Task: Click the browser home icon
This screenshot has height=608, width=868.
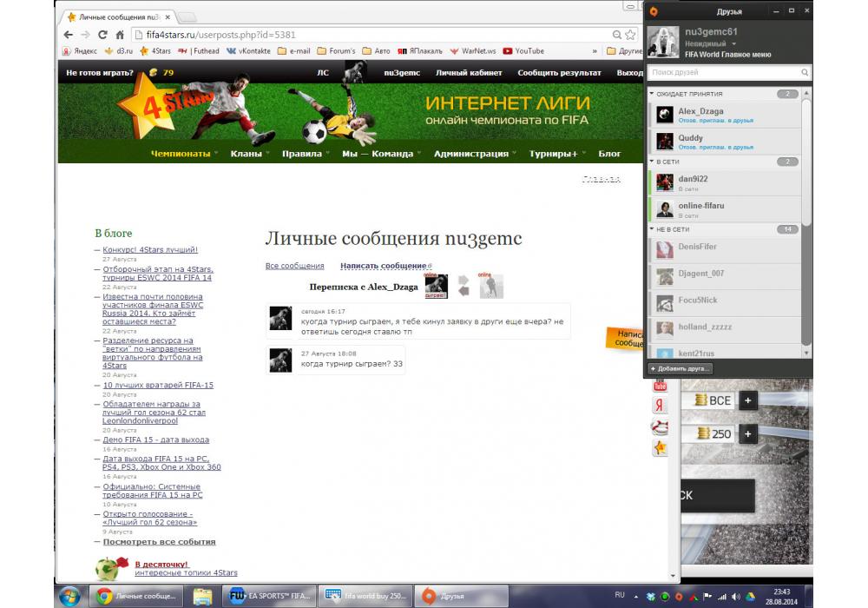Action: pyautogui.click(x=120, y=35)
